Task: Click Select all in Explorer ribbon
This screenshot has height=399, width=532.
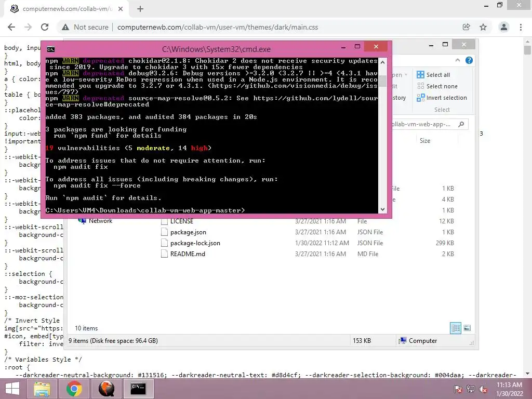Action: pos(434,75)
